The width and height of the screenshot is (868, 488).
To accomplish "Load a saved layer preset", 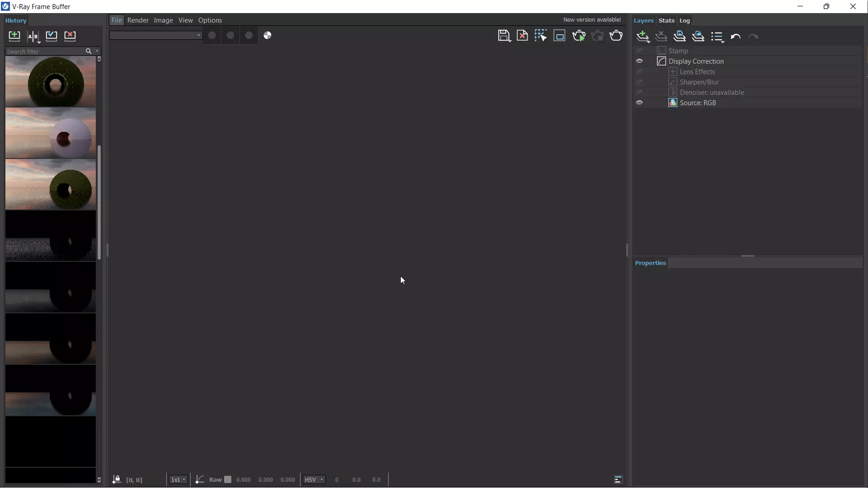I will pyautogui.click(x=699, y=36).
